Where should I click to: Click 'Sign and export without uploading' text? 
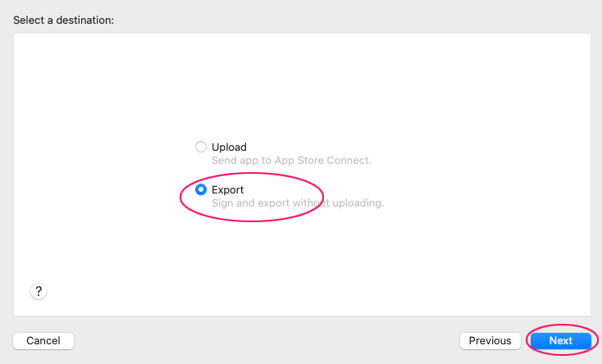pyautogui.click(x=298, y=202)
